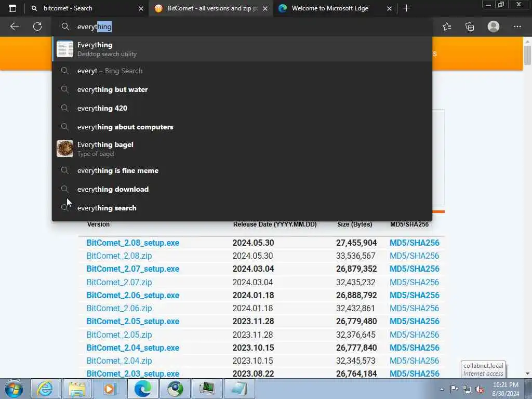Click the network tray icon
Screen dimensions: 532x399
pos(467,390)
